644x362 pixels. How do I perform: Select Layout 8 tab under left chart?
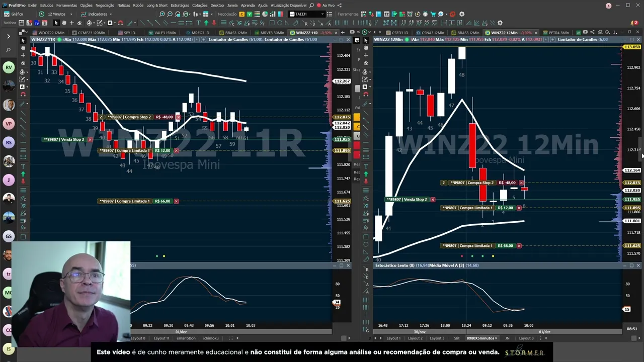(x=138, y=338)
